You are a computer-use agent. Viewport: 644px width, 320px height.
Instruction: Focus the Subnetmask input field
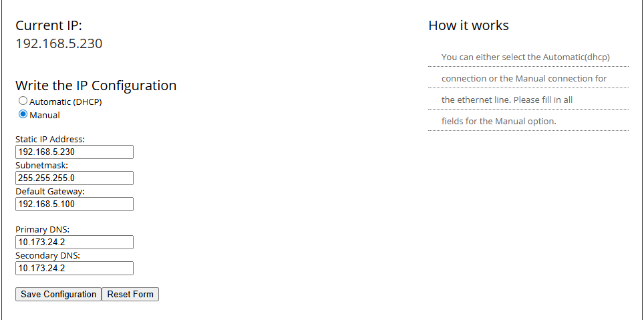tap(74, 178)
